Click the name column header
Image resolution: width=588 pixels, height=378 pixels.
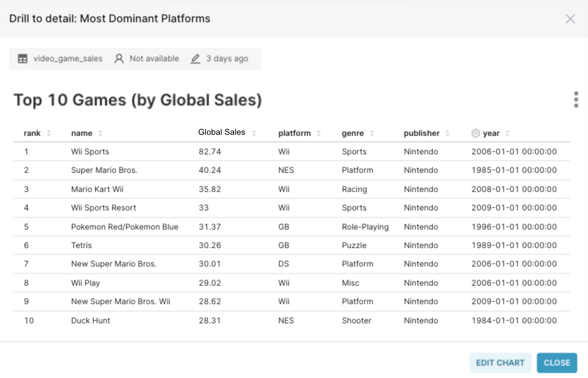tap(82, 133)
